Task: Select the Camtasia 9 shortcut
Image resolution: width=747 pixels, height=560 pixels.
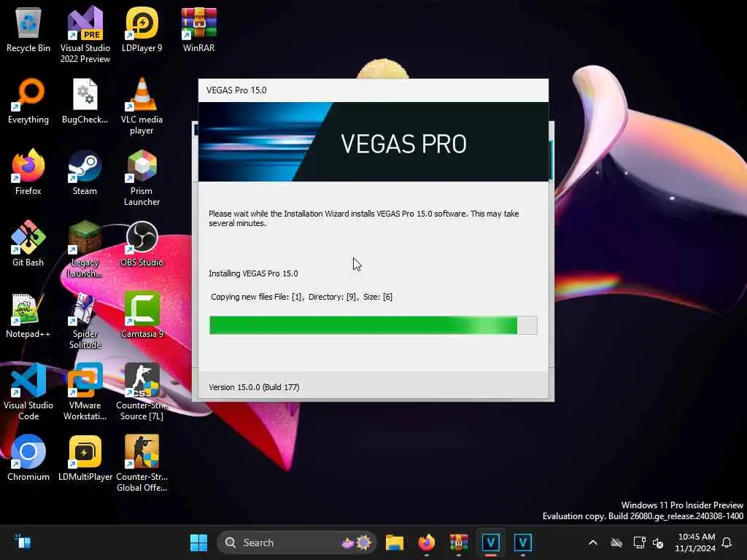Action: point(142,316)
